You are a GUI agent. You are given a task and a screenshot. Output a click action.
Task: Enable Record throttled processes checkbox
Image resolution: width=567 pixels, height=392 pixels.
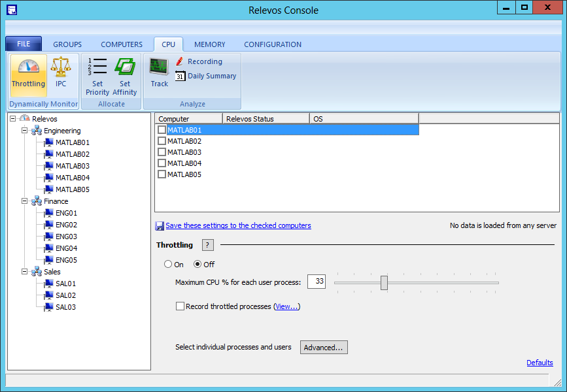[180, 306]
